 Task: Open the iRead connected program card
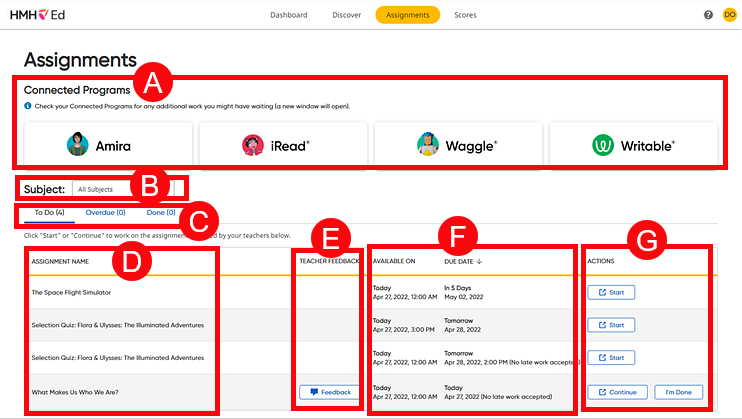coord(283,145)
